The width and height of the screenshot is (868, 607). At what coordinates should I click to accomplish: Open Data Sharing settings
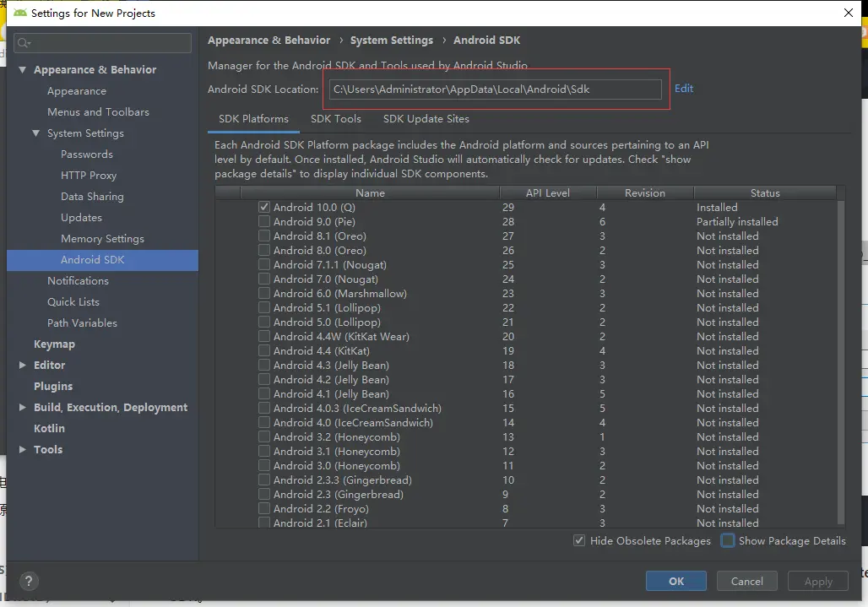(92, 197)
